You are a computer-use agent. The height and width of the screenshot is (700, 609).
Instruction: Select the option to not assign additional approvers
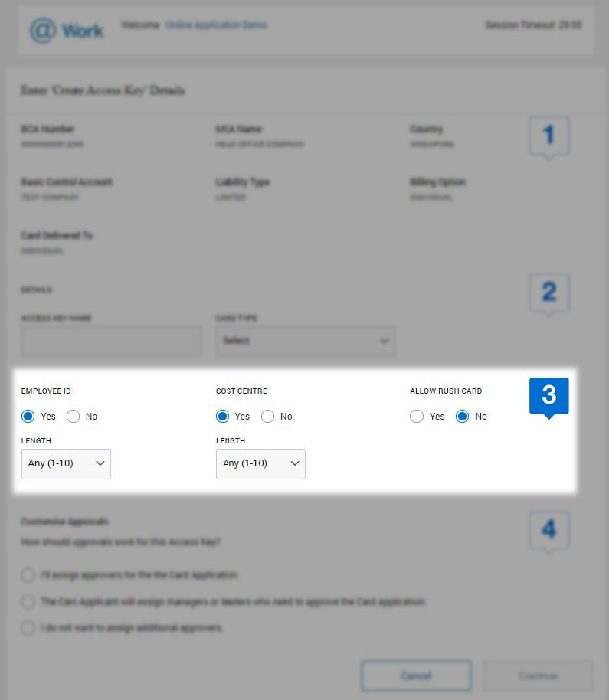(28, 628)
